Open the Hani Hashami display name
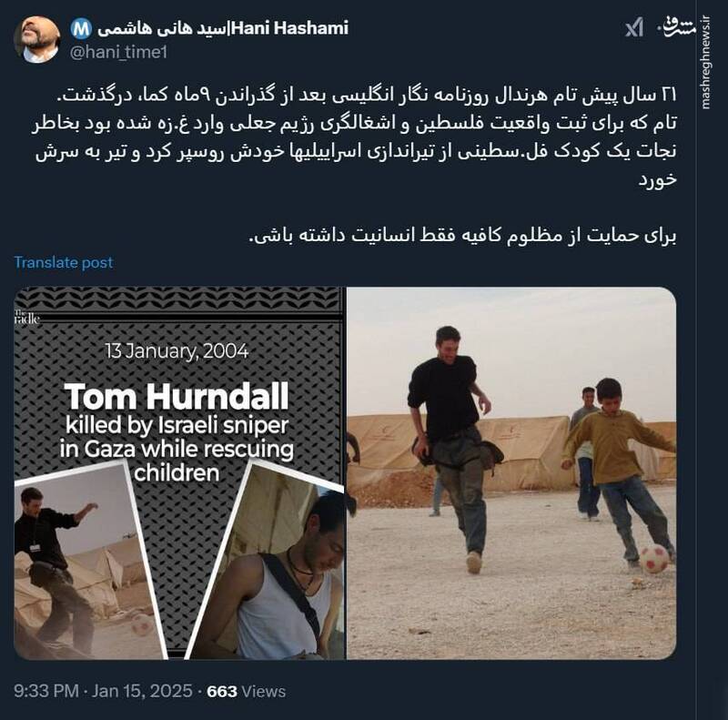Screen dimensions: 728x720 pyautogui.click(x=223, y=28)
